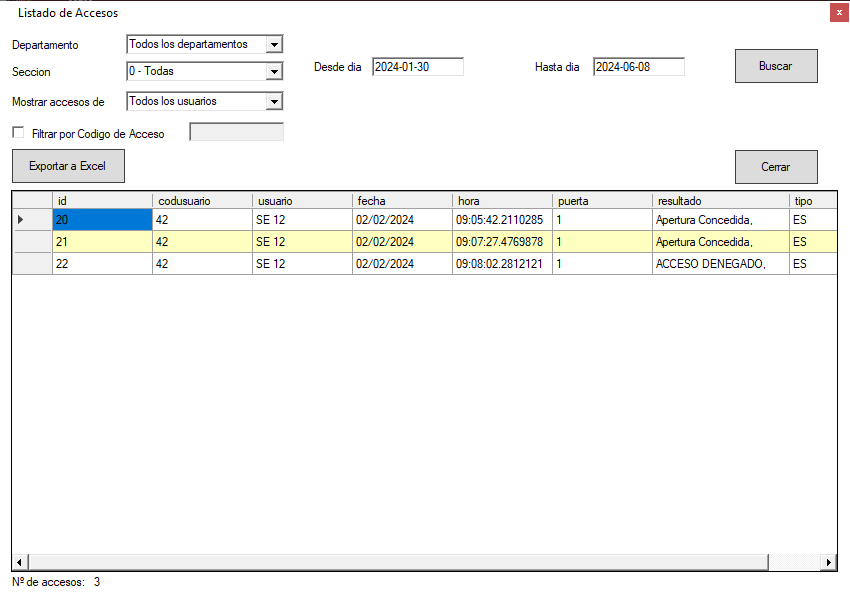Sort by the fecha column header
This screenshot has height=593, width=850.
402,201
